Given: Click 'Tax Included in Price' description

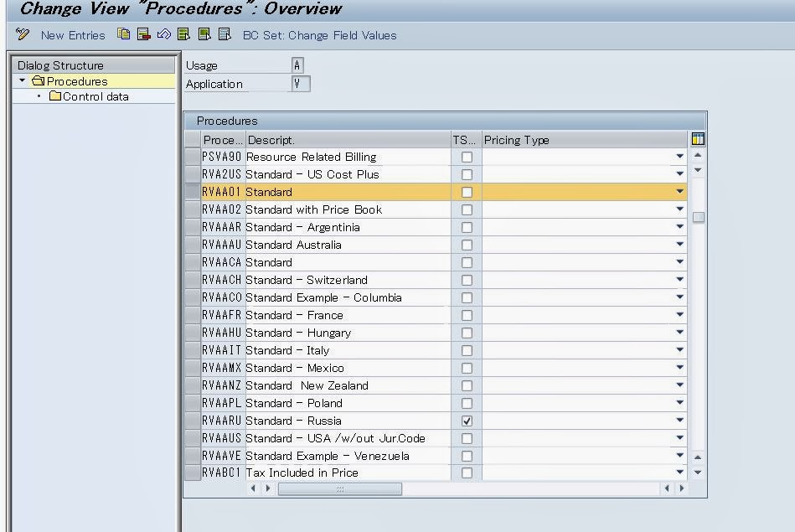Looking at the screenshot, I should [302, 473].
